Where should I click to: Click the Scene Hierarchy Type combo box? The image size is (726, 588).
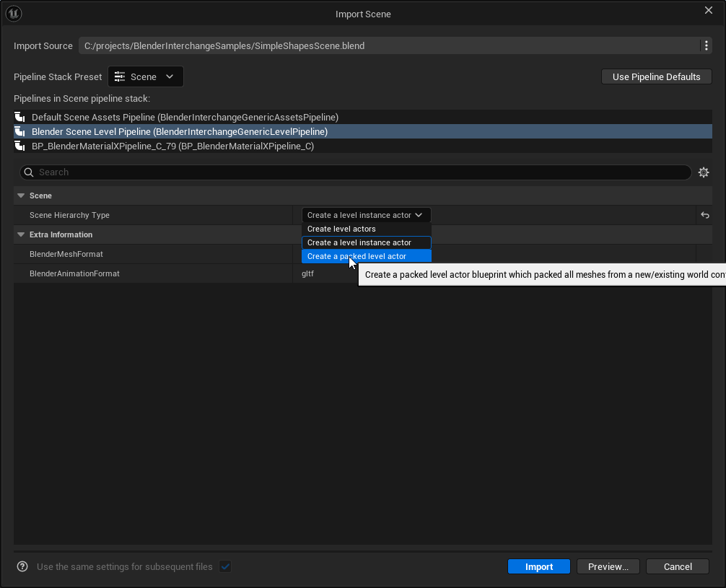[x=365, y=215]
